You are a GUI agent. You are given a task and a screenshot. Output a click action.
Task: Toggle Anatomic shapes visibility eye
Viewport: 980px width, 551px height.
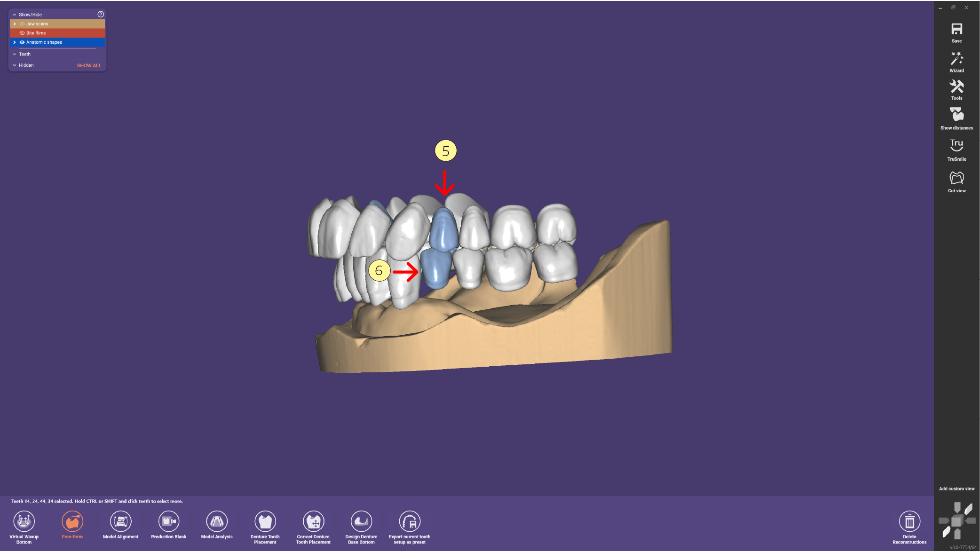tap(22, 42)
